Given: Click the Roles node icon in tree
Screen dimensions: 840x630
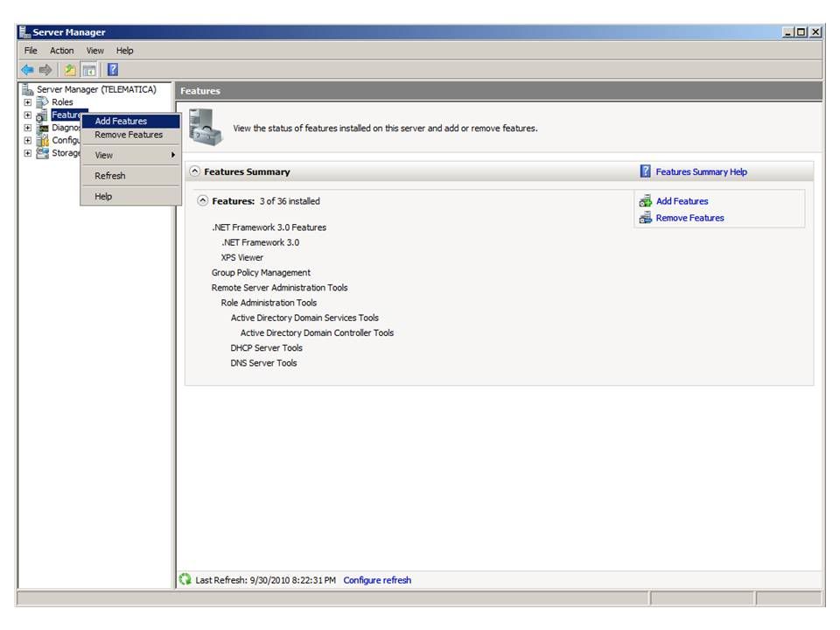Looking at the screenshot, I should pyautogui.click(x=42, y=102).
